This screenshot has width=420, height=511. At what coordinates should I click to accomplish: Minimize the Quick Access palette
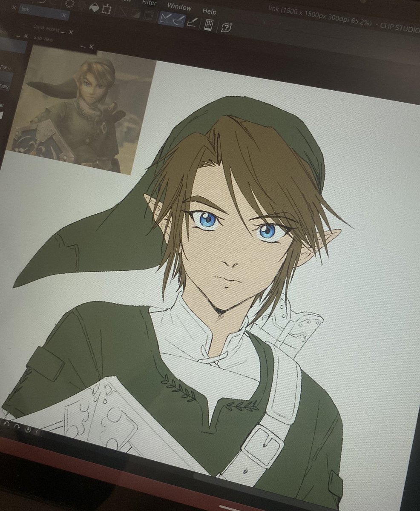pos(63,32)
